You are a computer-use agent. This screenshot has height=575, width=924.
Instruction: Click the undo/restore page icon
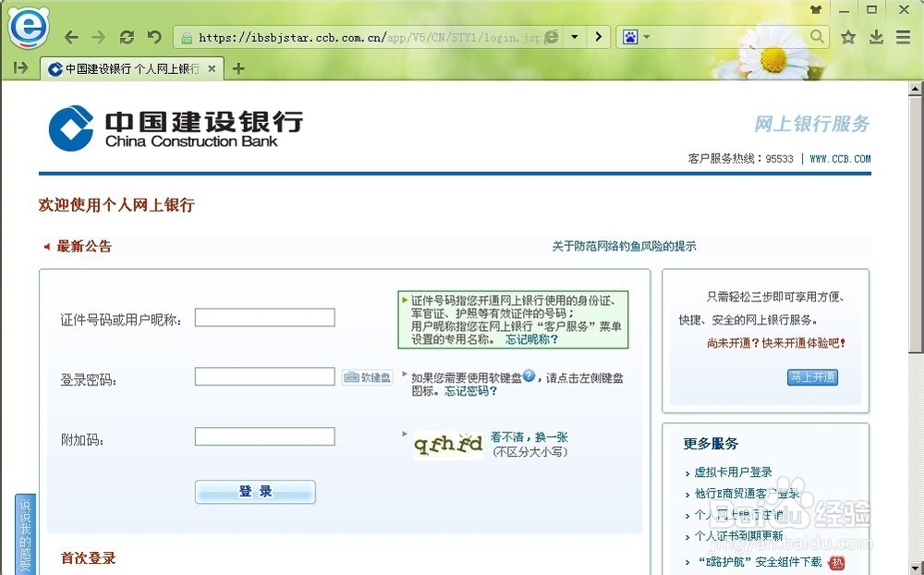pyautogui.click(x=154, y=37)
